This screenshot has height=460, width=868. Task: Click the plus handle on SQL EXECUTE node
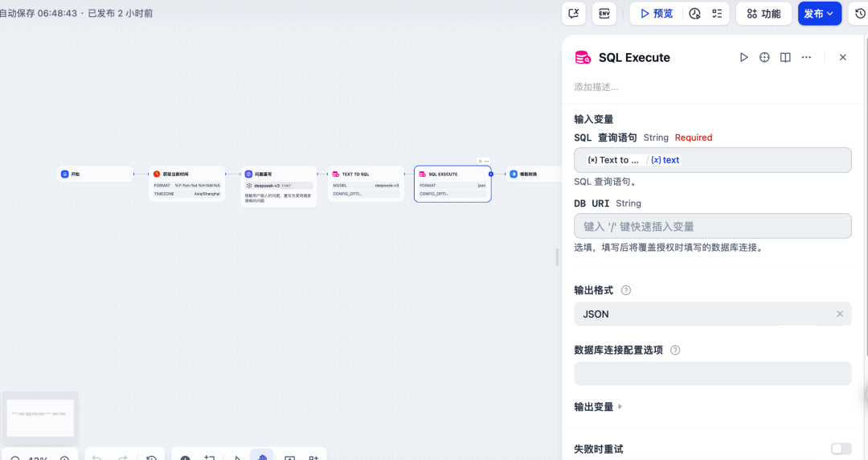491,174
